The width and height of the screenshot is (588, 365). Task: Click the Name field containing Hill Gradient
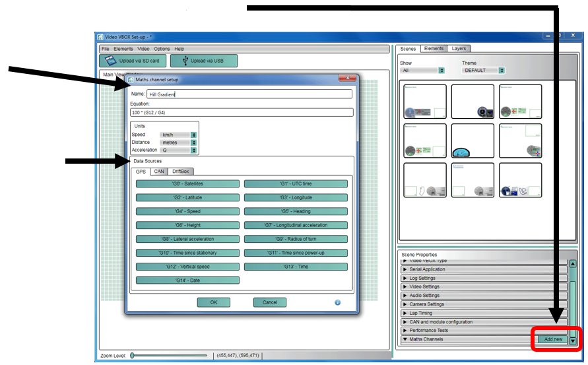(x=249, y=94)
